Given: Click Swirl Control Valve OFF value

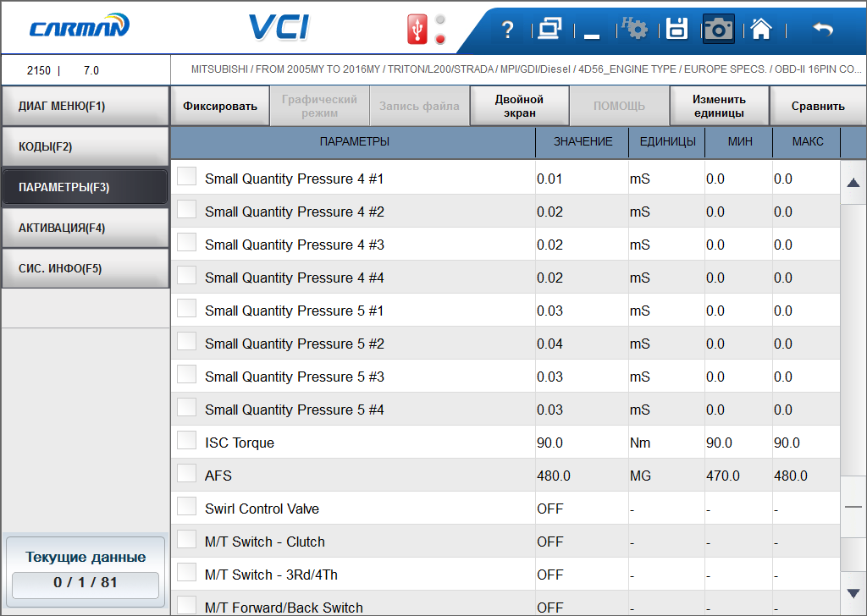Looking at the screenshot, I should tap(549, 509).
